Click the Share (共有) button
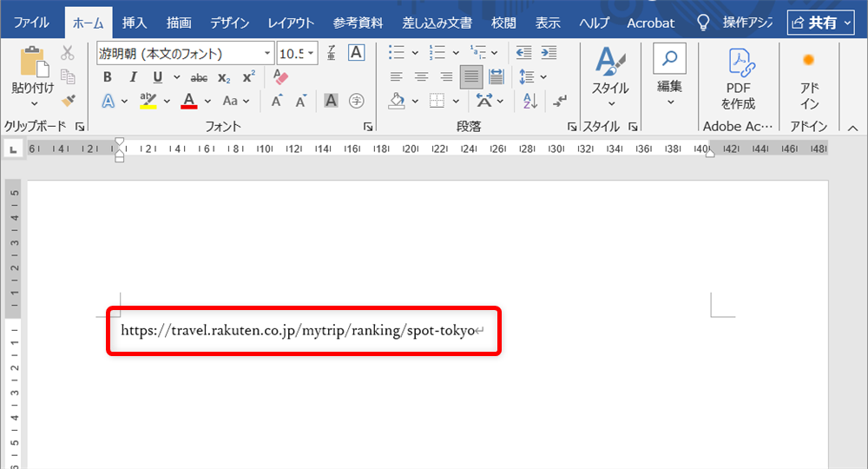 820,23
